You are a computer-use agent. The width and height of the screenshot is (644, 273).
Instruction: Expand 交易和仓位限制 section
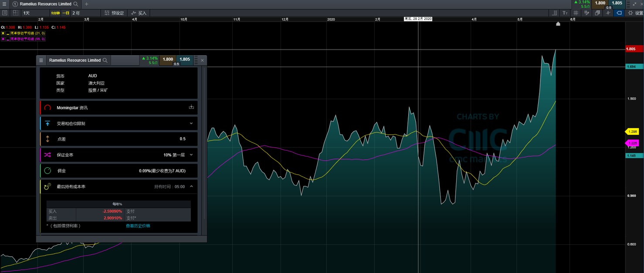(191, 123)
